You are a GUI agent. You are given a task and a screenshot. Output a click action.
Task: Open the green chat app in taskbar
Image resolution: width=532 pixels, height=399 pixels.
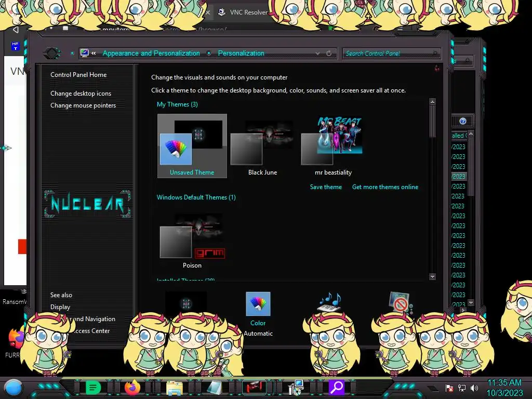tap(93, 387)
